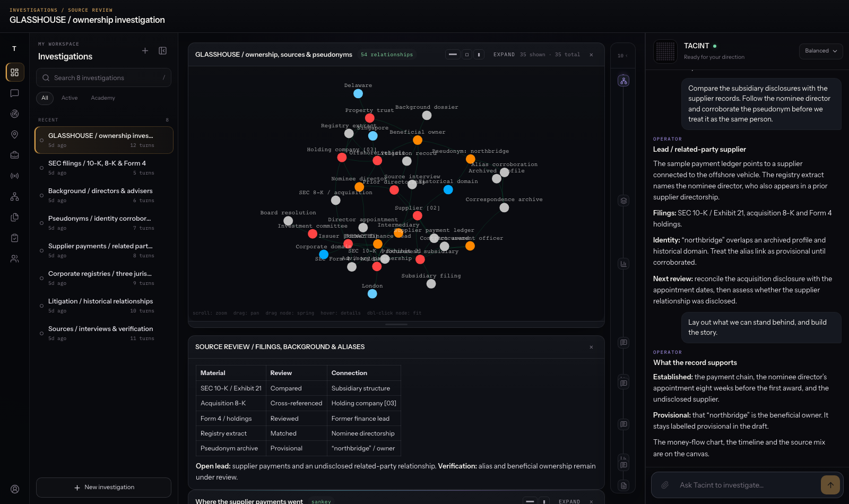Close the Source Review filings panel
849x504 pixels.
tap(591, 347)
